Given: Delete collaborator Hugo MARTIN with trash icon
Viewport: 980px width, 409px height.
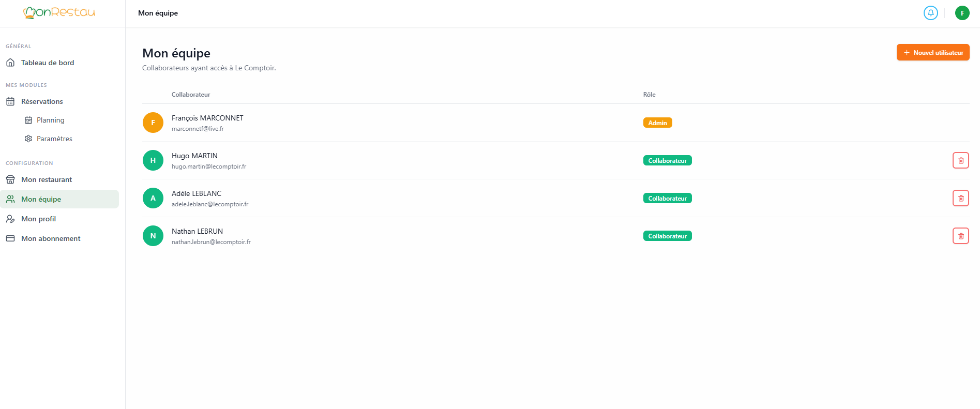Looking at the screenshot, I should (x=961, y=160).
